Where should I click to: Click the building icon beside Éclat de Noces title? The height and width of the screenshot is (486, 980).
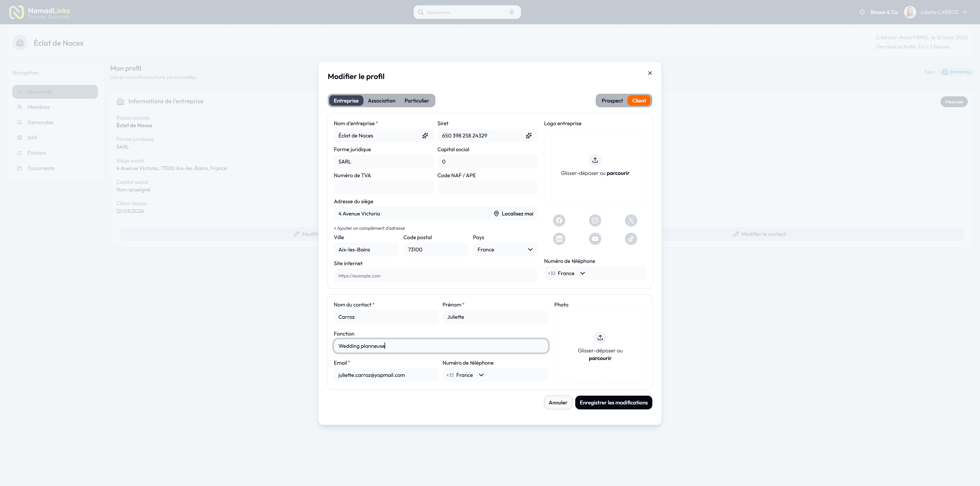tap(20, 43)
